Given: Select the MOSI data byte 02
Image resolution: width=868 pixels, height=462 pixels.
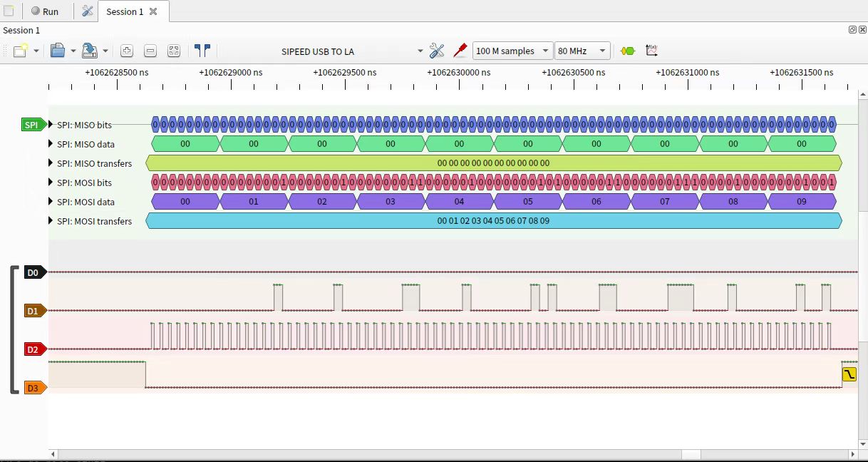Looking at the screenshot, I should [322, 202].
